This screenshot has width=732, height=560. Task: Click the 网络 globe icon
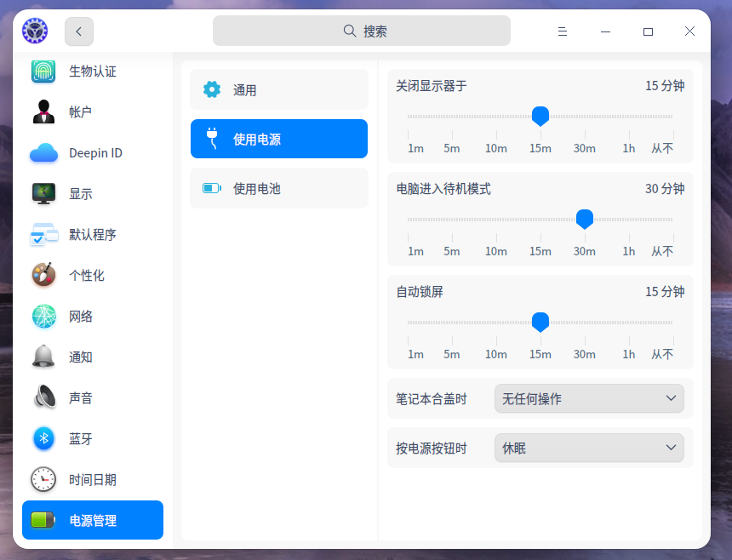tap(44, 316)
